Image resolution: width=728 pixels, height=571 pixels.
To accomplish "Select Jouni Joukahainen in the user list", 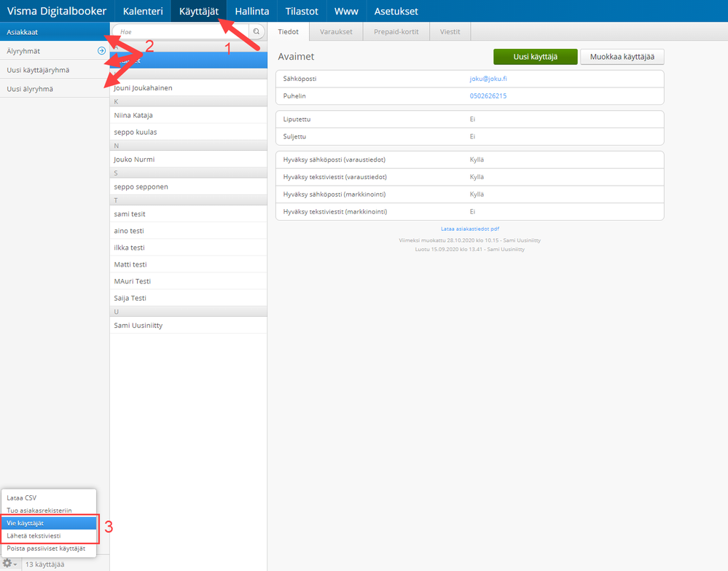I will coord(189,87).
